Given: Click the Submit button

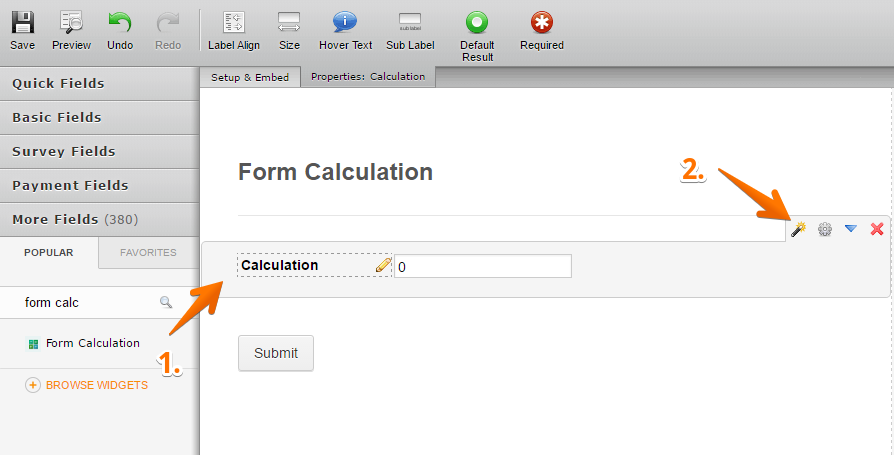Looking at the screenshot, I should pyautogui.click(x=275, y=353).
